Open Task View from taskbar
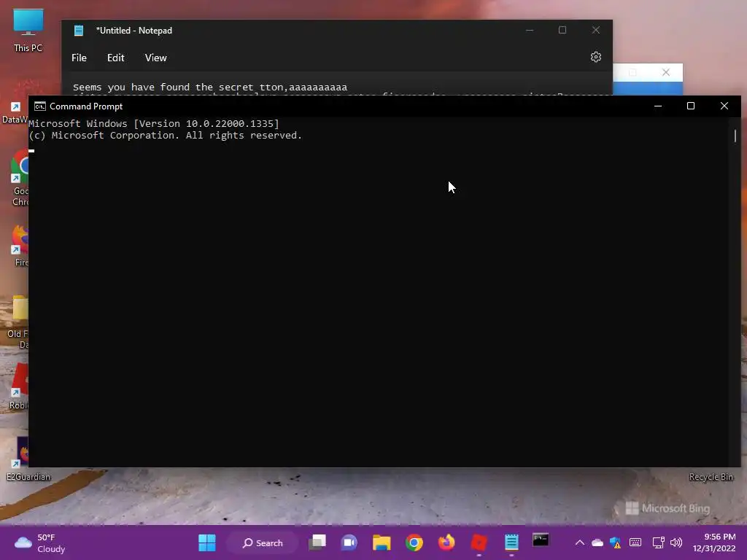 pos(317,542)
